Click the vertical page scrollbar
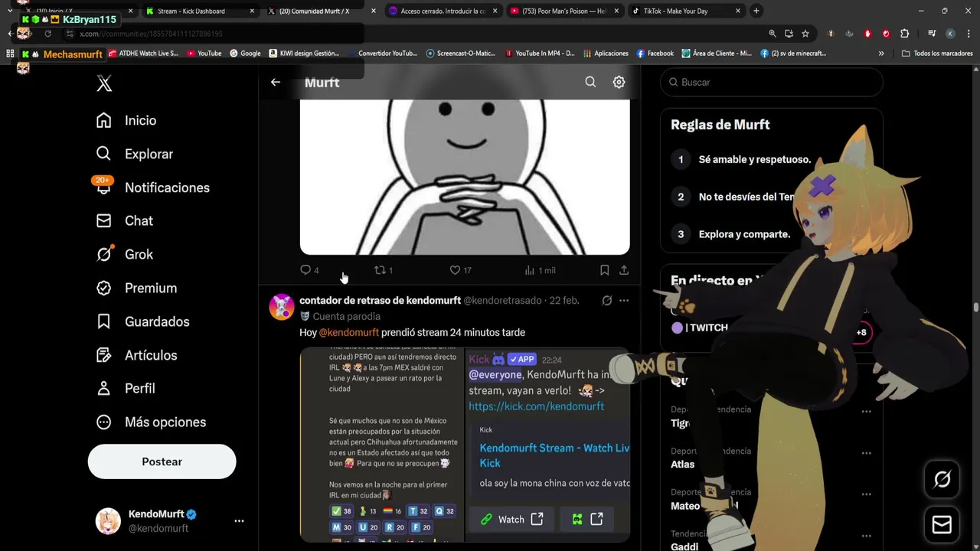Viewport: 980px width, 551px height. pyautogui.click(x=975, y=308)
